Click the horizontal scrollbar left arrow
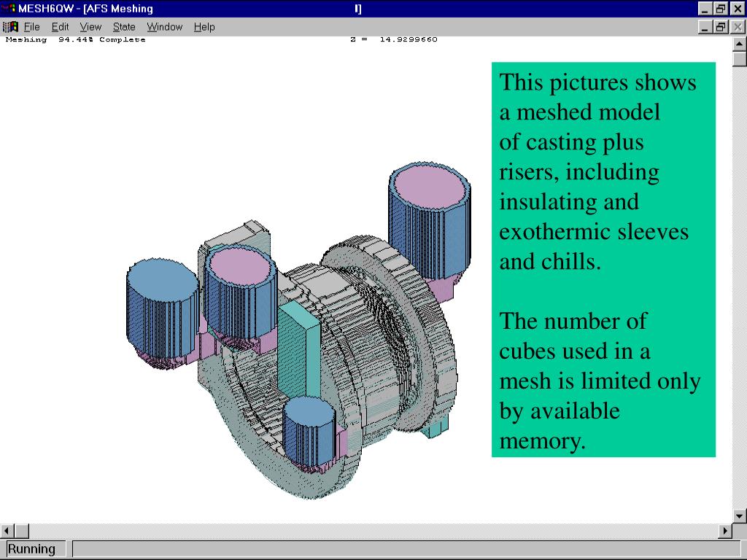The width and height of the screenshot is (747, 560). (x=7, y=531)
